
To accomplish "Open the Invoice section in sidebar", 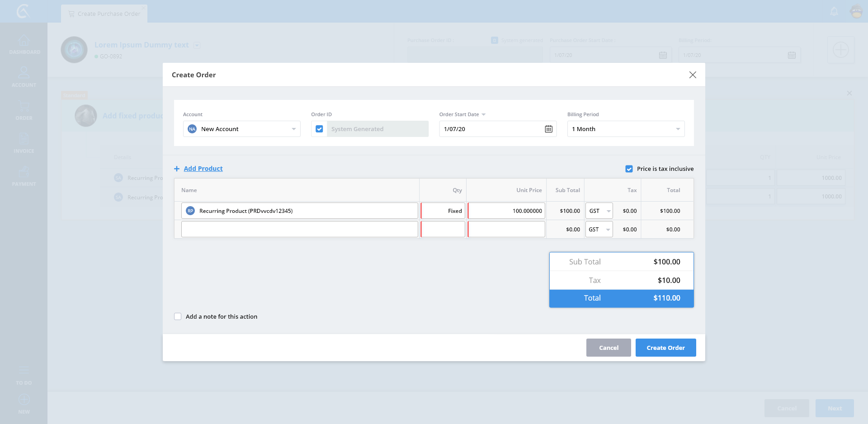I will (x=24, y=143).
